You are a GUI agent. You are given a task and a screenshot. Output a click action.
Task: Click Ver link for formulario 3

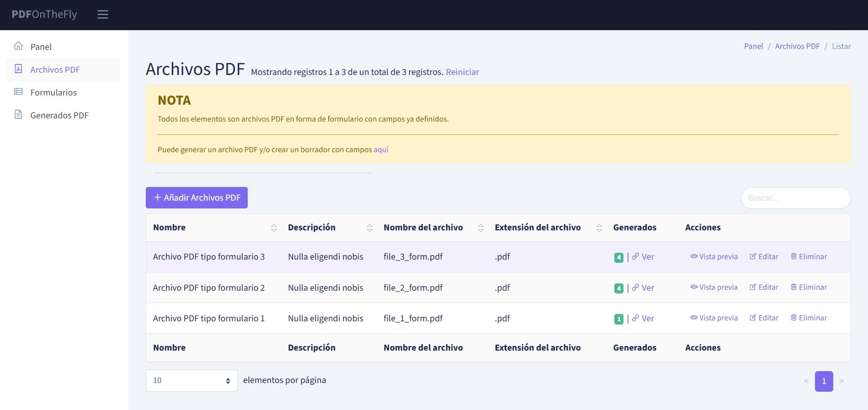click(x=643, y=257)
